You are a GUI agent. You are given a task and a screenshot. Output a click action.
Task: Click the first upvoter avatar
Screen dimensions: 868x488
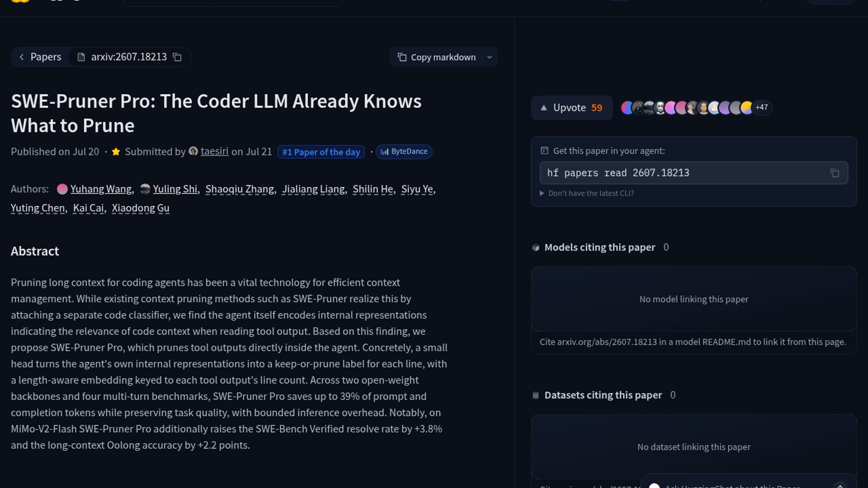coord(627,108)
